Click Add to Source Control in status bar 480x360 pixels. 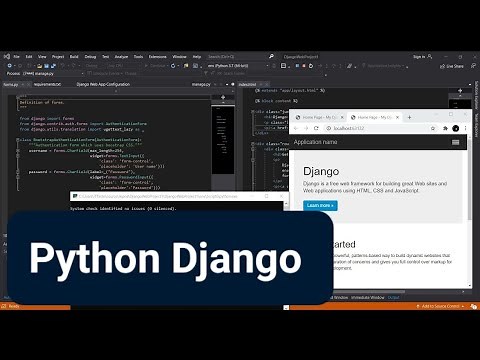pyautogui.click(x=441, y=306)
